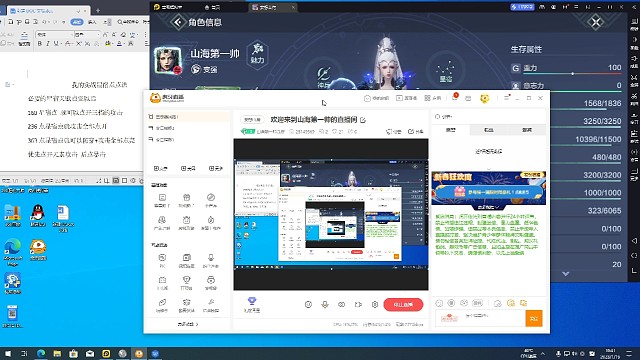Open the Huya hamburger menu icon
The width and height of the screenshot is (640, 360).
[x=507, y=98]
